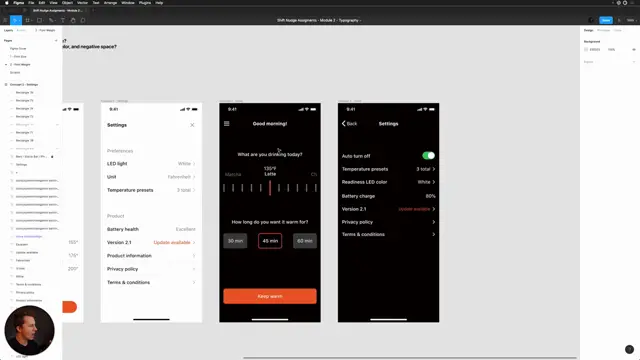Click the lock icon on Bars / Status Bar layer
The height and width of the screenshot is (360, 640).
point(52,157)
